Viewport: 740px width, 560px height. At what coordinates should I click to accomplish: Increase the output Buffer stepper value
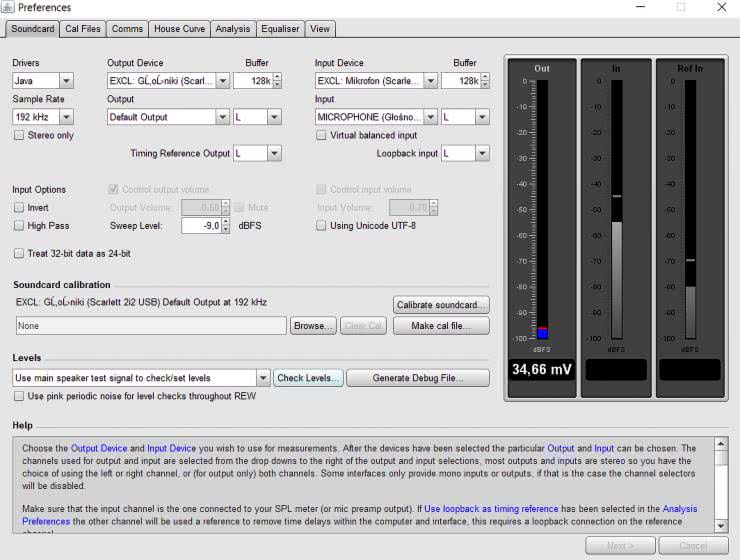[277, 77]
